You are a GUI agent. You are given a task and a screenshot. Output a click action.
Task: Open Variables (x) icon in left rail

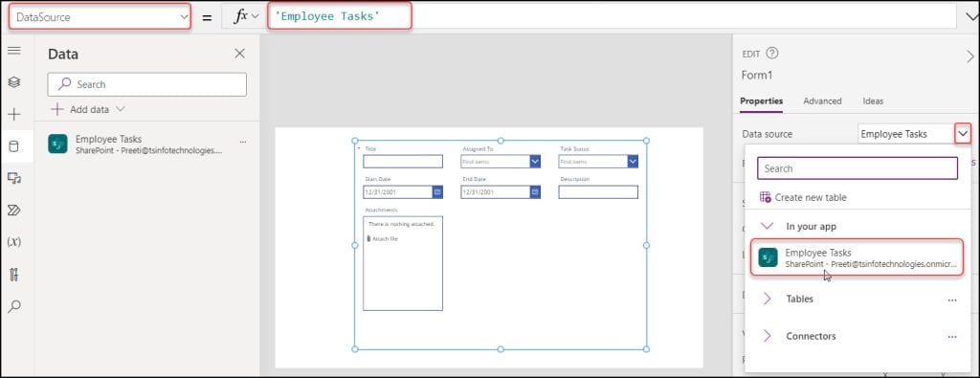coord(13,242)
